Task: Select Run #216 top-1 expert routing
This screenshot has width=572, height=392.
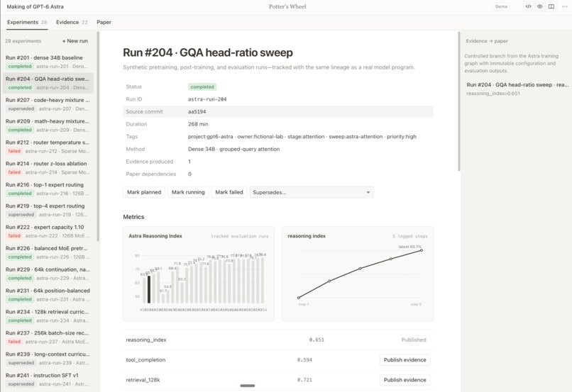Action: [x=48, y=189]
